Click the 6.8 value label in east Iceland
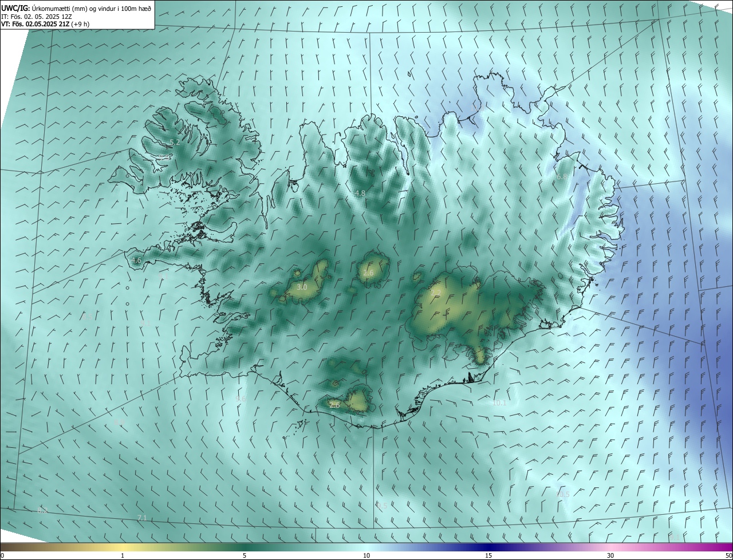733x560 pixels. point(562,177)
